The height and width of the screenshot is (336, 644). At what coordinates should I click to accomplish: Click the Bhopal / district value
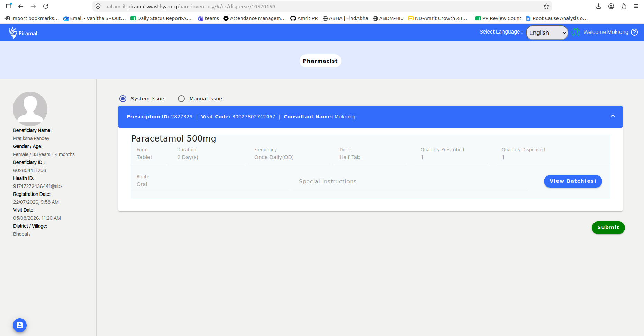22,234
